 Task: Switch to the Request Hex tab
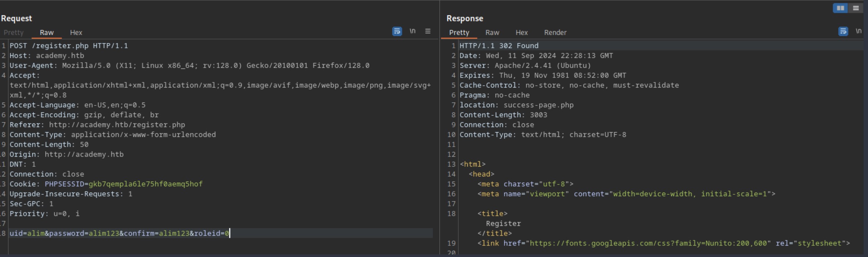click(x=76, y=33)
